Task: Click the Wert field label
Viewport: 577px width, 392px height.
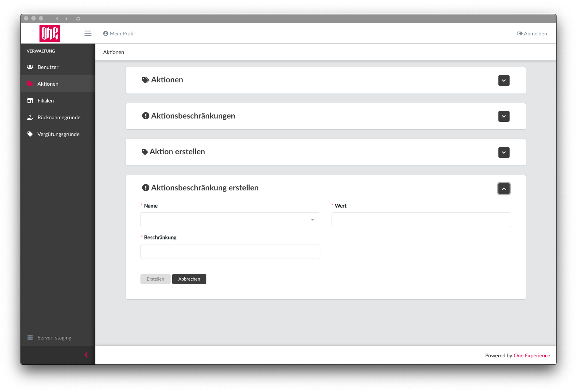Action: tap(340, 206)
